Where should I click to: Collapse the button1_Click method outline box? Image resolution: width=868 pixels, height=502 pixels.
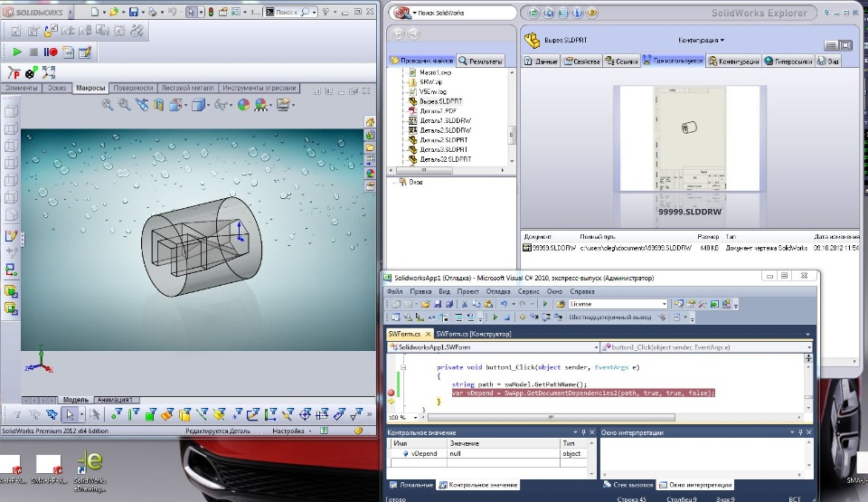click(x=403, y=367)
